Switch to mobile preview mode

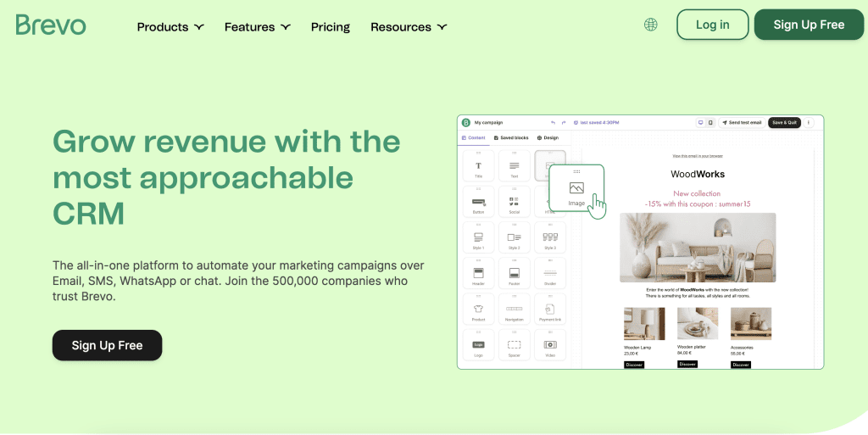pyautogui.click(x=710, y=123)
